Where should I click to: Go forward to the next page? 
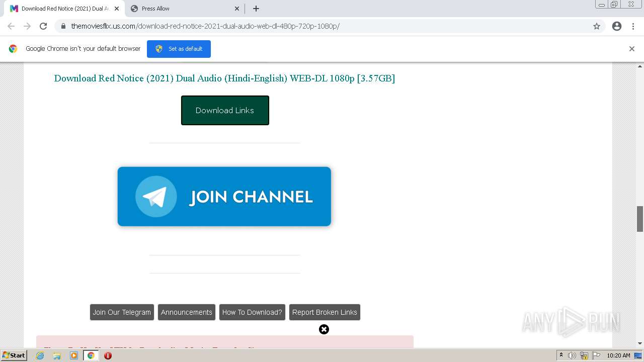[27, 26]
